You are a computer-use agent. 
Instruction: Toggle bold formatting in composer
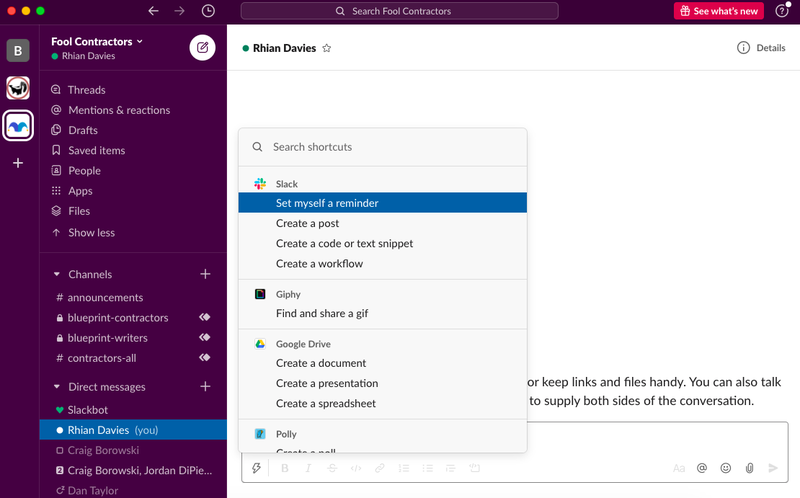tap(285, 468)
